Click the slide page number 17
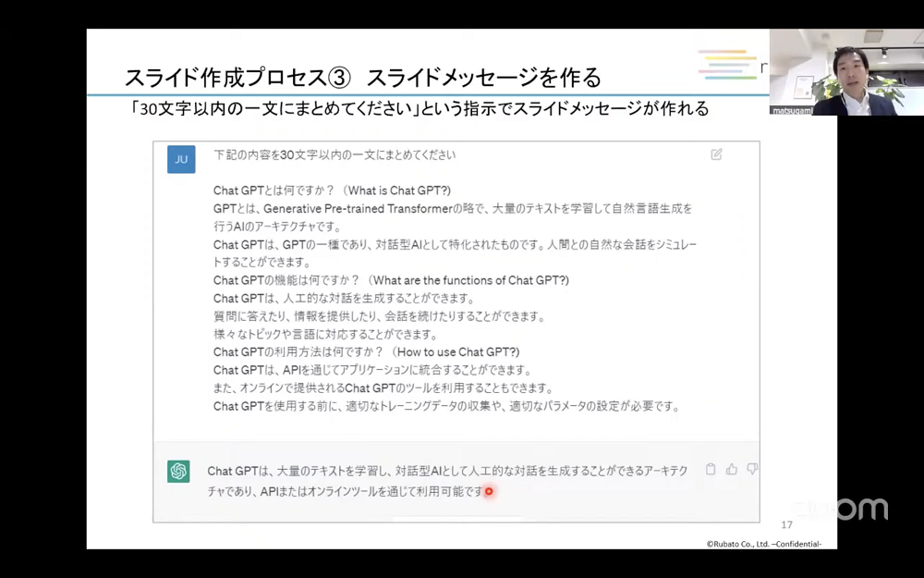Image resolution: width=924 pixels, height=578 pixels. (786, 525)
